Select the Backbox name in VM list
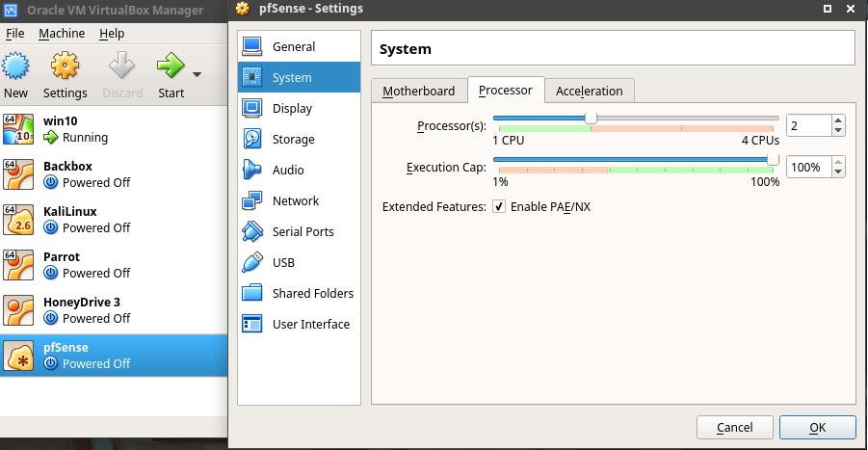This screenshot has width=868, height=450. 67,166
